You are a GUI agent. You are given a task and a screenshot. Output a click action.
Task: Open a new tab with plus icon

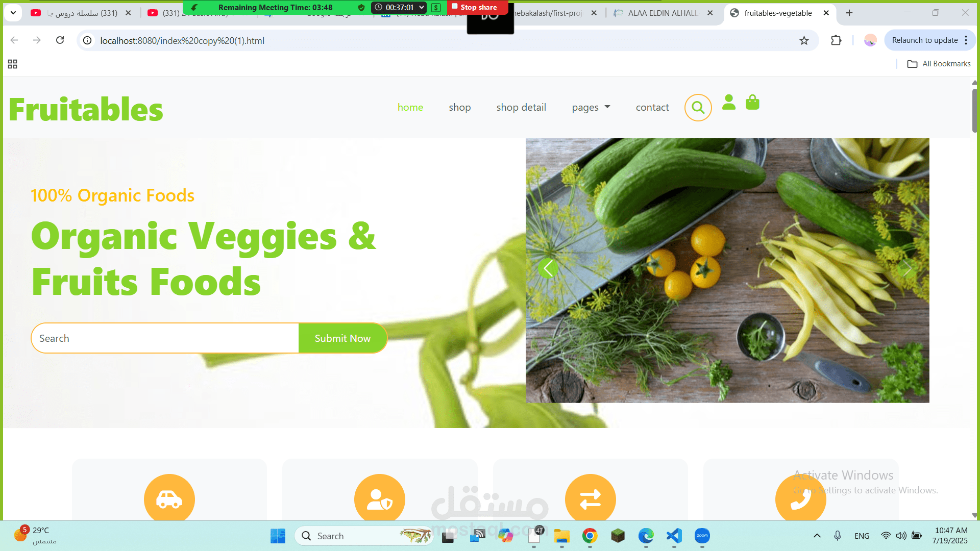tap(849, 13)
